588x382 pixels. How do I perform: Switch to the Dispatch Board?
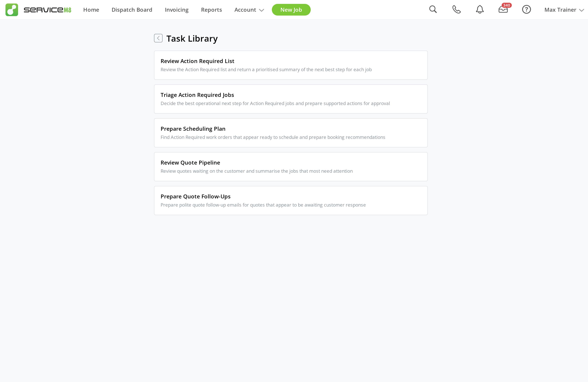coord(132,10)
